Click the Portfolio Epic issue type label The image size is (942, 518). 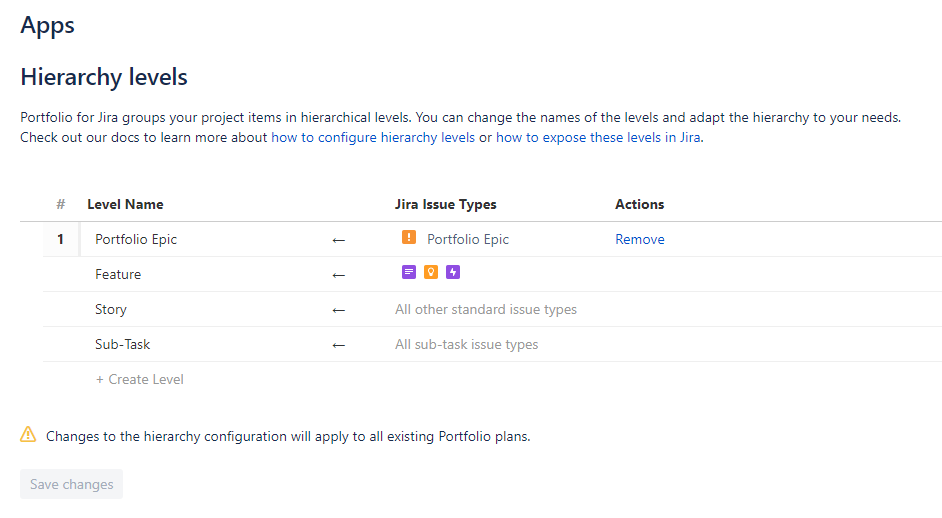point(468,239)
